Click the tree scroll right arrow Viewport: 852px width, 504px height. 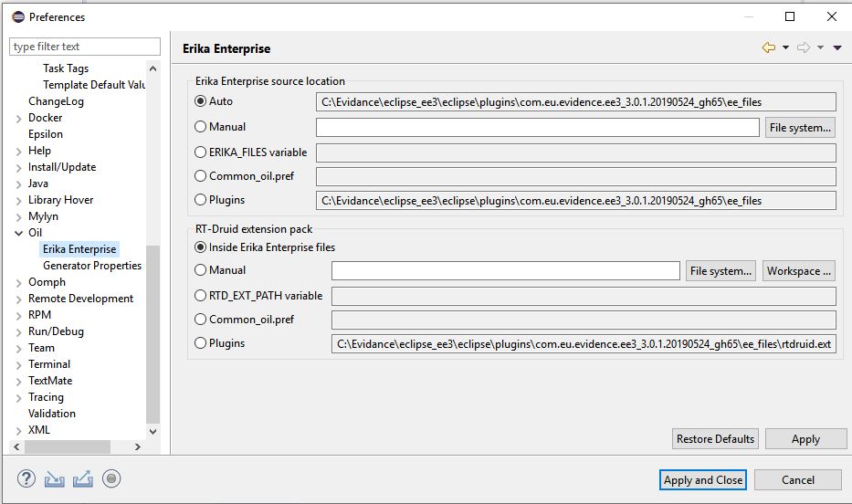tap(138, 446)
